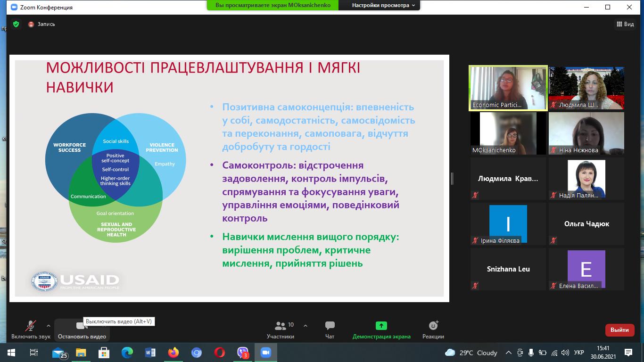Image resolution: width=644 pixels, height=362 pixels.
Task: Adjust volume via the speaker tray icon
Action: [565, 354]
